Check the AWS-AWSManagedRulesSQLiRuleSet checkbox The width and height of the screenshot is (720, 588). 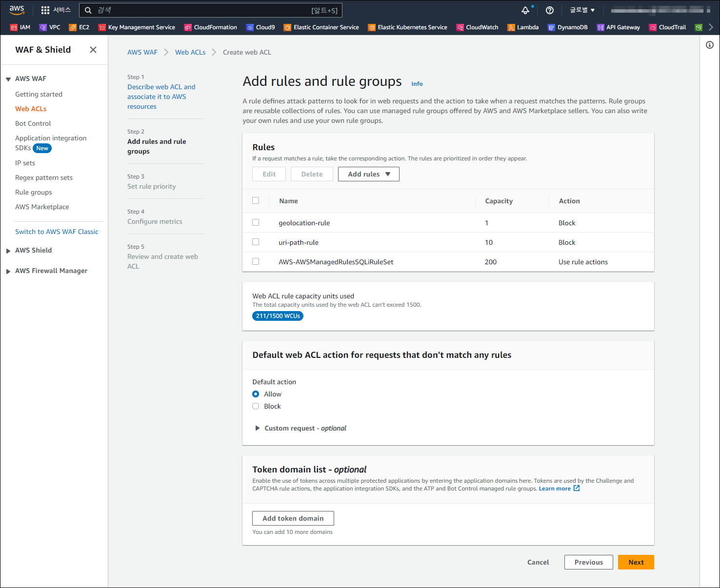[256, 261]
